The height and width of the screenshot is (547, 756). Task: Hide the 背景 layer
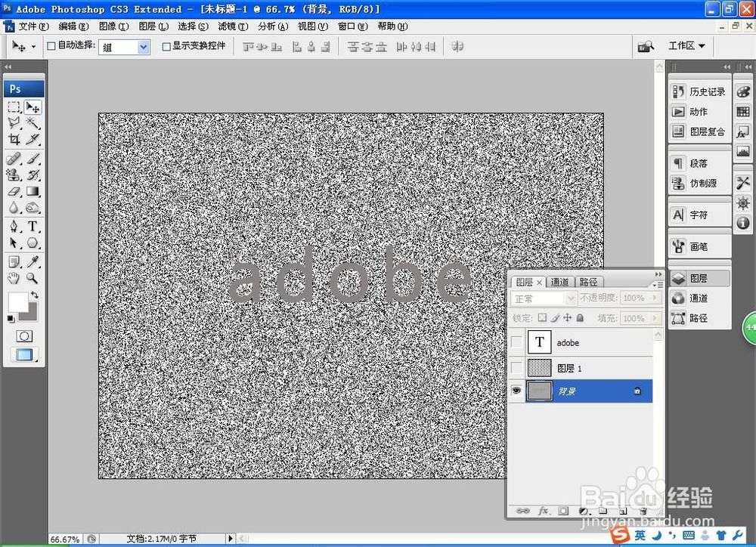click(516, 391)
